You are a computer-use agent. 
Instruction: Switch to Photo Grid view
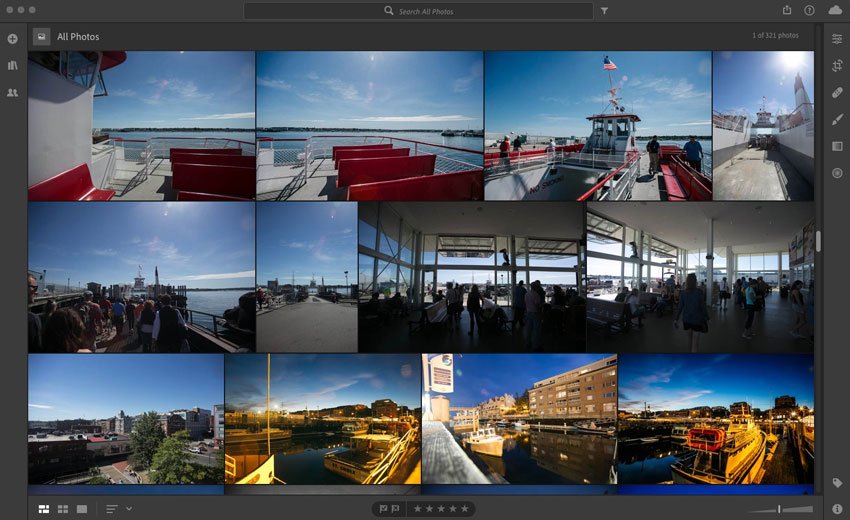tap(44, 509)
